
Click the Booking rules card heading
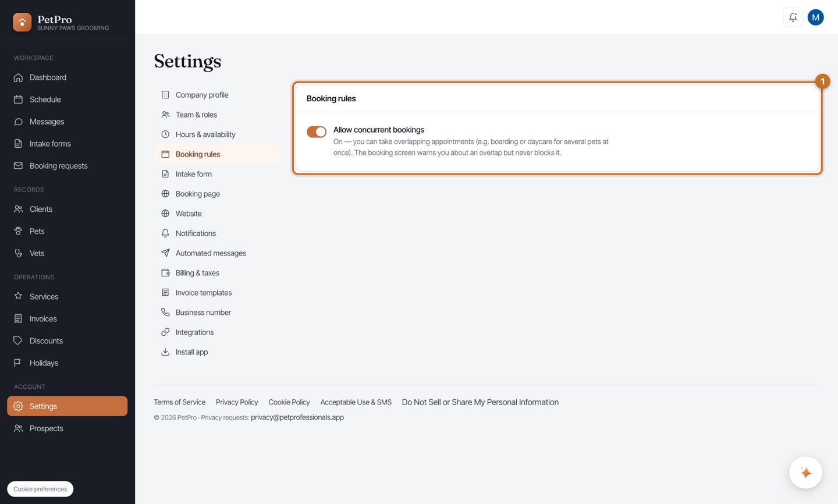[x=331, y=98]
